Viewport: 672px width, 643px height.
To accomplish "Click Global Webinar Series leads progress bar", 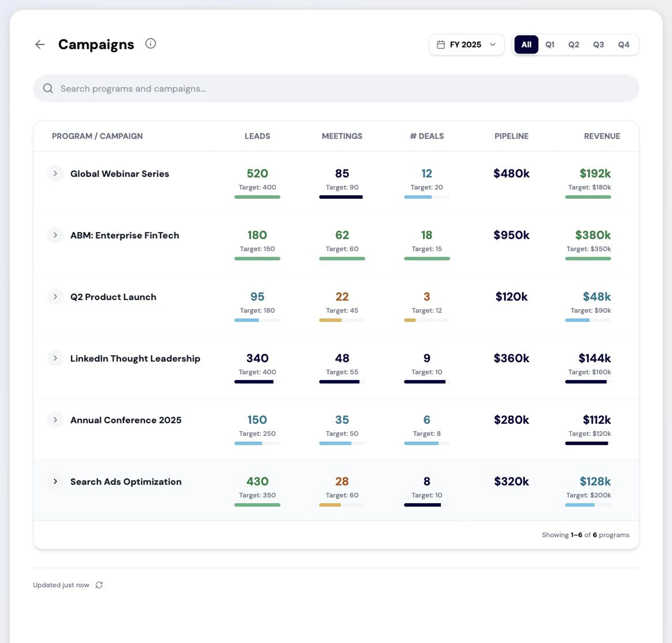I will tap(257, 197).
